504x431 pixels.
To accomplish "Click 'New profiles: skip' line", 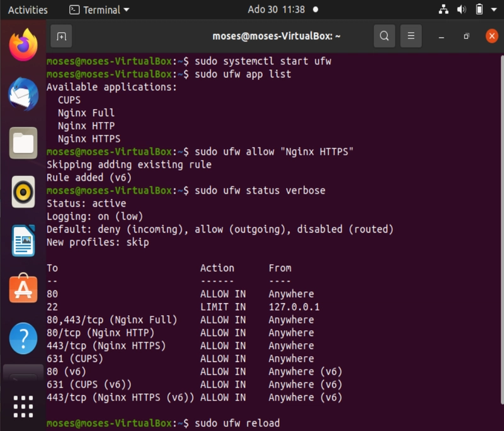I will point(98,243).
